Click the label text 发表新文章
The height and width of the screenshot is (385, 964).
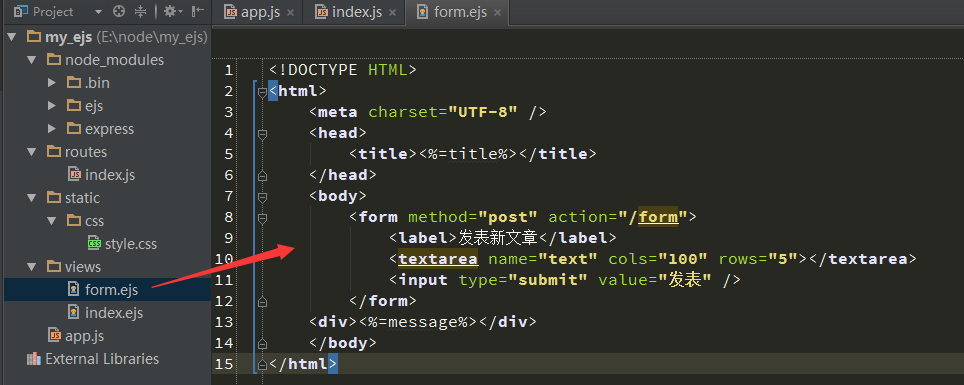(x=498, y=237)
